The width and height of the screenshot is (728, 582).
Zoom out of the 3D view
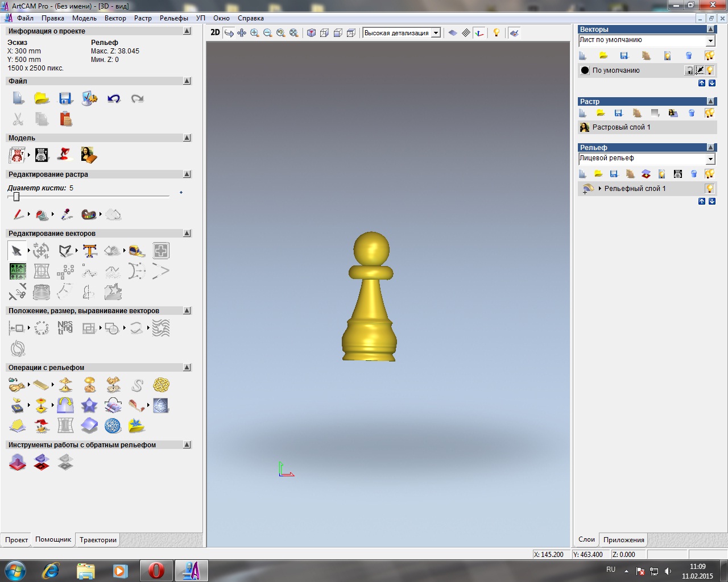(x=268, y=33)
